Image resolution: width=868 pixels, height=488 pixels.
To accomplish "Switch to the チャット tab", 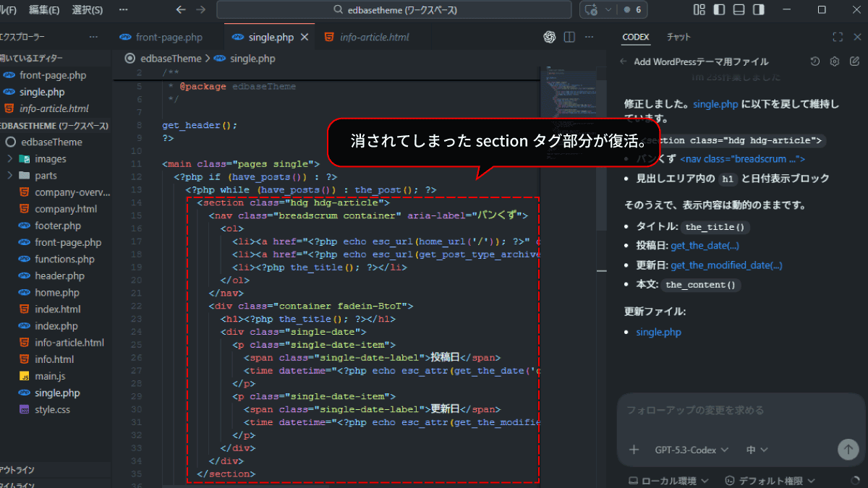I will coord(678,37).
